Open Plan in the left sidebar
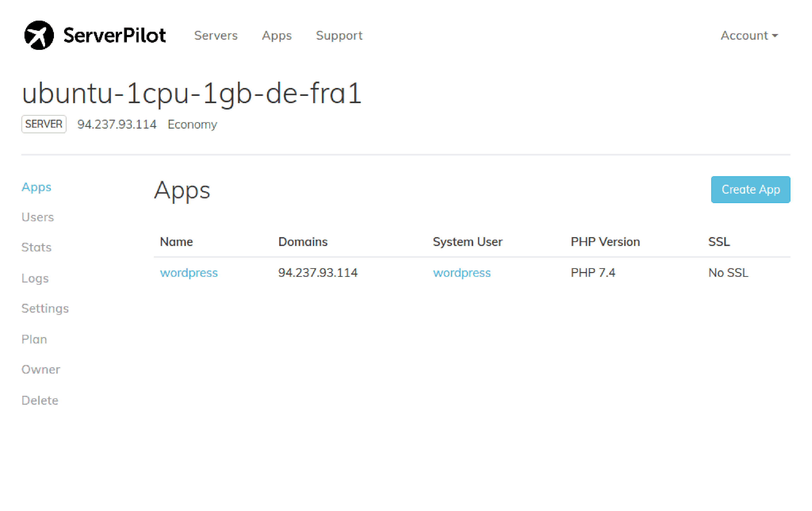 click(x=34, y=339)
